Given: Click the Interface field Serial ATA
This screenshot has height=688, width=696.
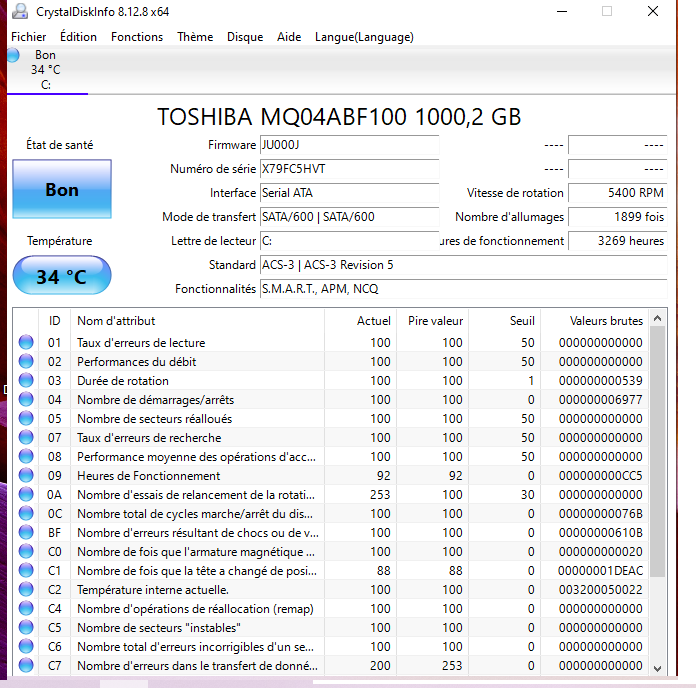Looking at the screenshot, I should (x=349, y=193).
